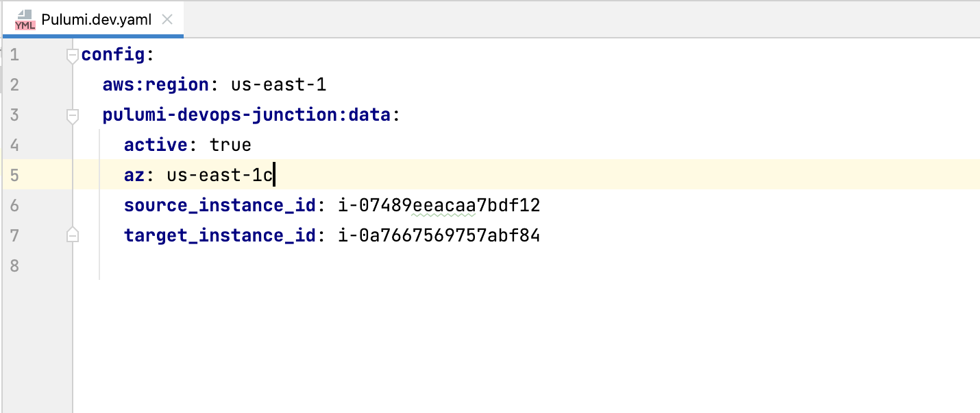Image resolution: width=980 pixels, height=413 pixels.
Task: Click the YML file icon on the tab
Action: 25,20
